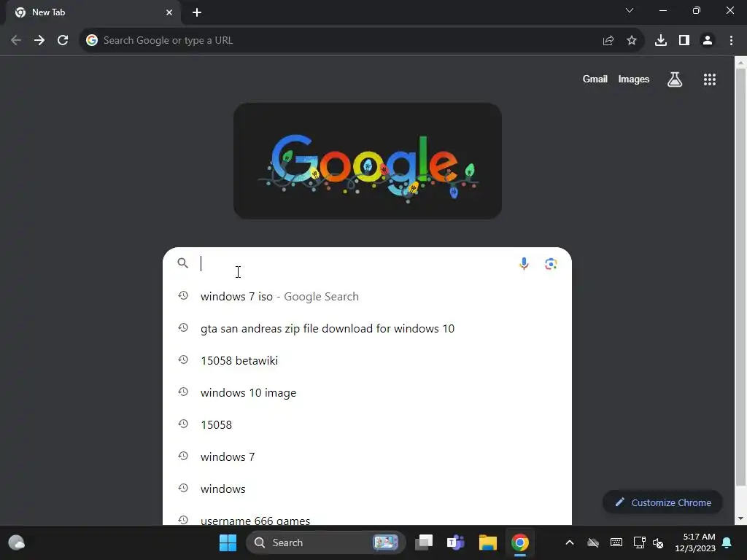Open the touch keyboard tray icon
Image resolution: width=747 pixels, height=560 pixels.
click(x=616, y=542)
